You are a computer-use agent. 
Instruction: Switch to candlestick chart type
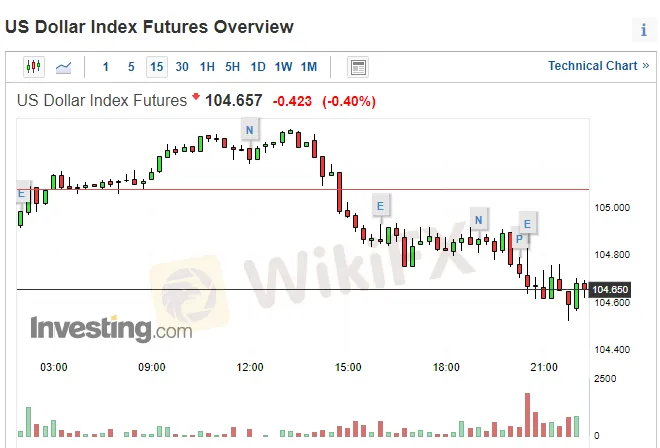tap(34, 67)
